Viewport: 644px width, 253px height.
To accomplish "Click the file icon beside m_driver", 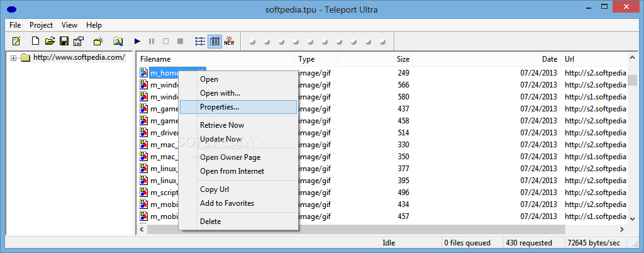I will [x=144, y=133].
